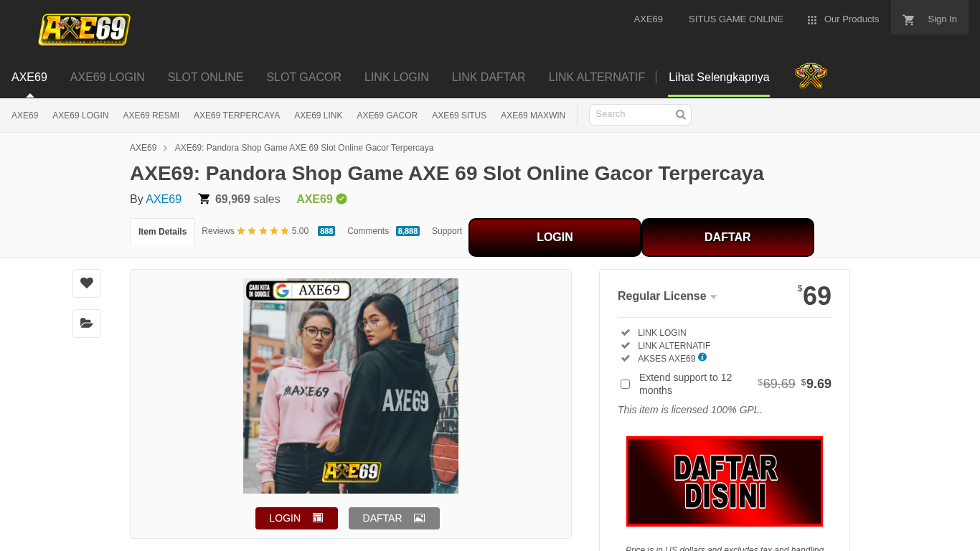Click the AXE69 breadcrumb link
Viewport: 980px width, 551px height.
pos(143,148)
